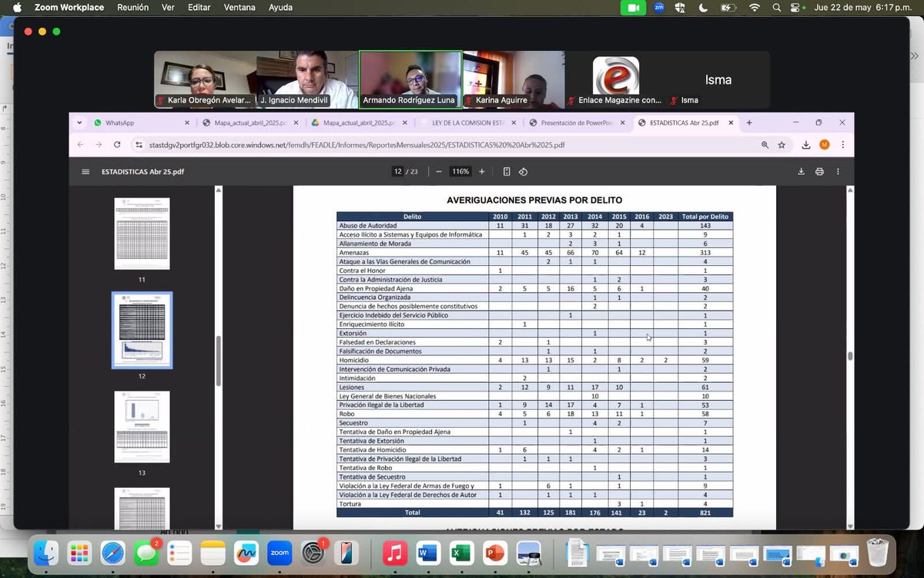
Task: Select J. Ignacio Mendivil video tile
Action: click(307, 79)
